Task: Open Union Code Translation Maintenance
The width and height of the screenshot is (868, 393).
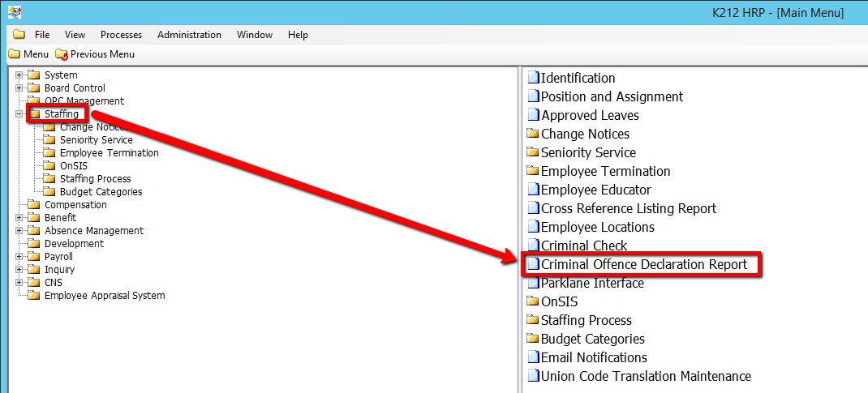Action: pyautogui.click(x=646, y=376)
